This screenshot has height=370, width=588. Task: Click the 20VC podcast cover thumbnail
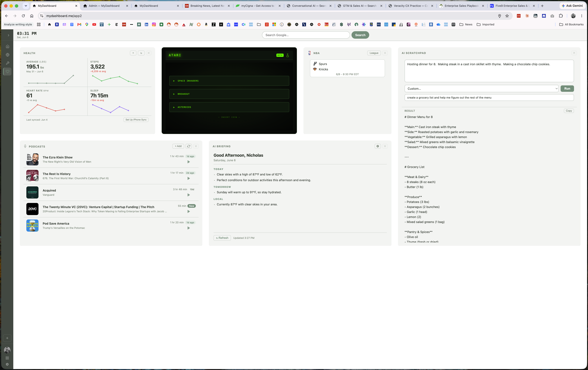pos(32,209)
